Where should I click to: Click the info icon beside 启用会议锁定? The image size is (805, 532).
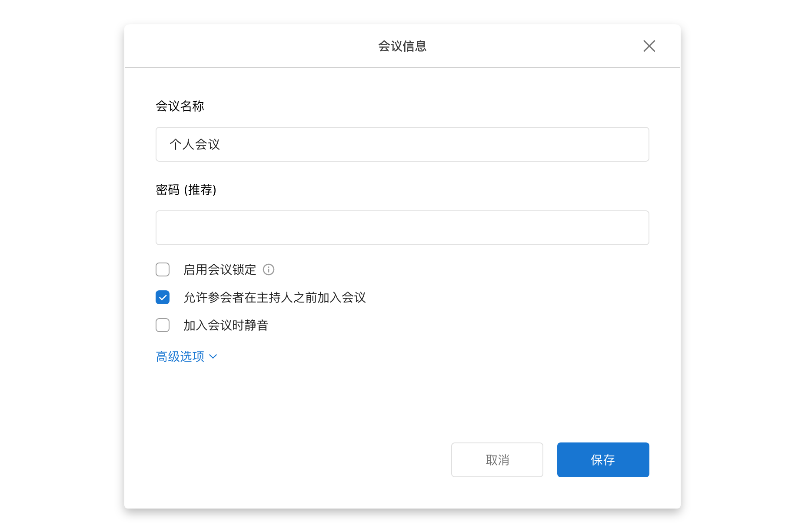pyautogui.click(x=269, y=270)
